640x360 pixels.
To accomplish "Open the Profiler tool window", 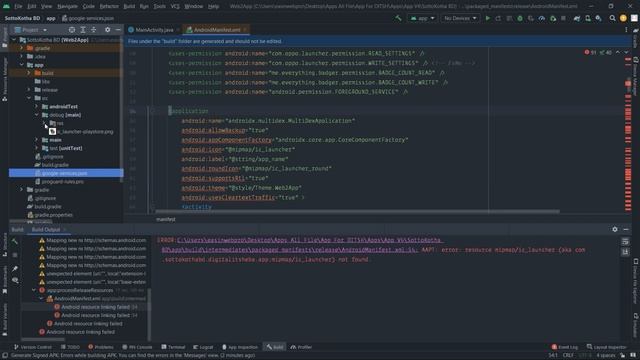I will (301, 347).
